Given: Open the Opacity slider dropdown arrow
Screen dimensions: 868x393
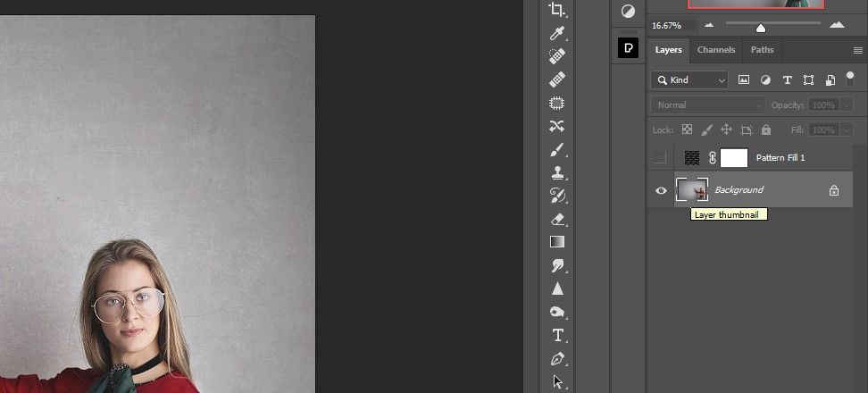Looking at the screenshot, I should [847, 105].
